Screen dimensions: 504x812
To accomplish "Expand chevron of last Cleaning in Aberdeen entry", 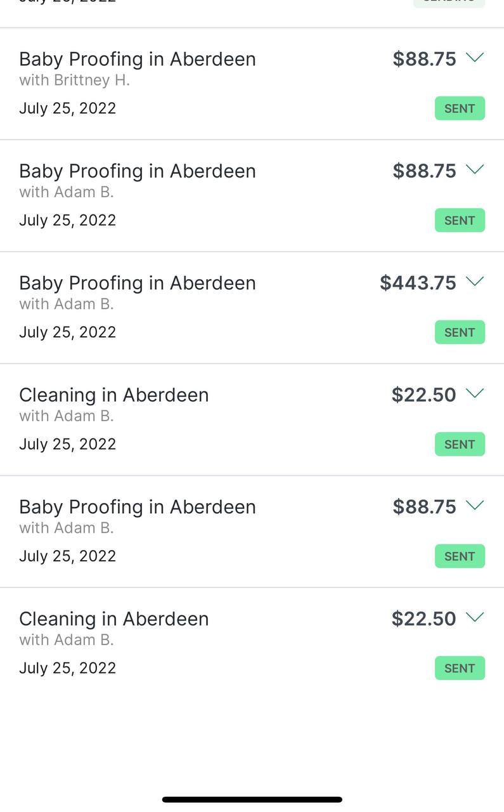I will tap(474, 617).
